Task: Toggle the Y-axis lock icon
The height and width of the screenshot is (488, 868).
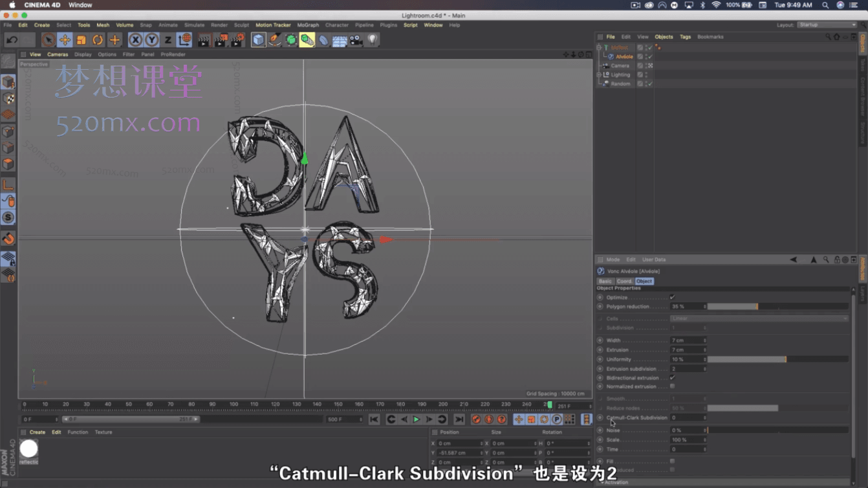Action: coord(151,39)
